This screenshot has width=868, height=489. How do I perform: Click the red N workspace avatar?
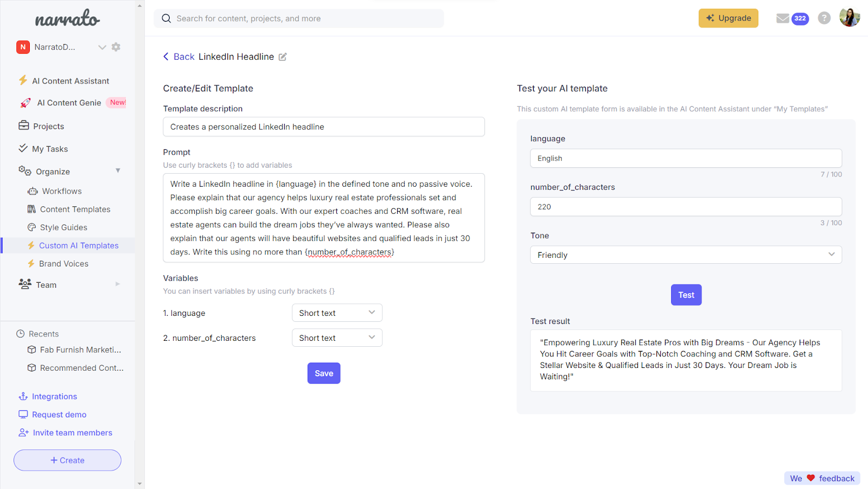[23, 47]
